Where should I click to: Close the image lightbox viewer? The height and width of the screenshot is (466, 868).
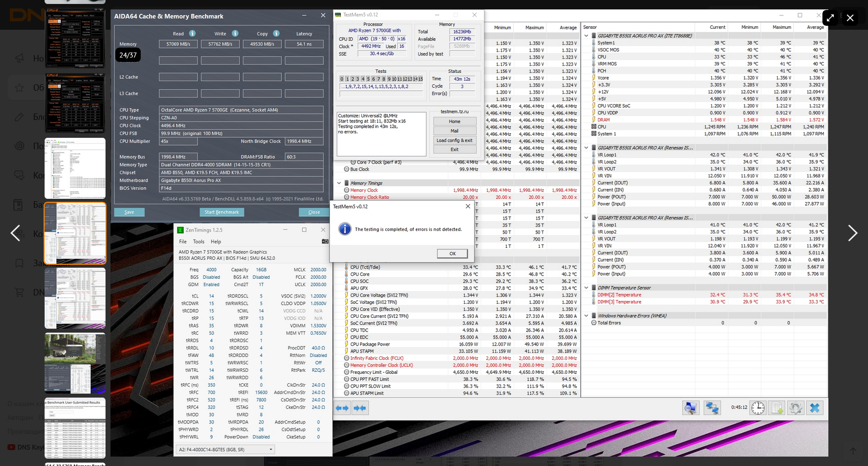[850, 18]
